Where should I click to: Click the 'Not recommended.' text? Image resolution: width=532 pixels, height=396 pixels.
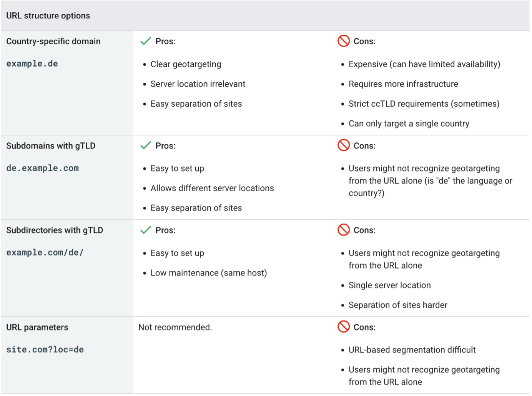tap(175, 327)
